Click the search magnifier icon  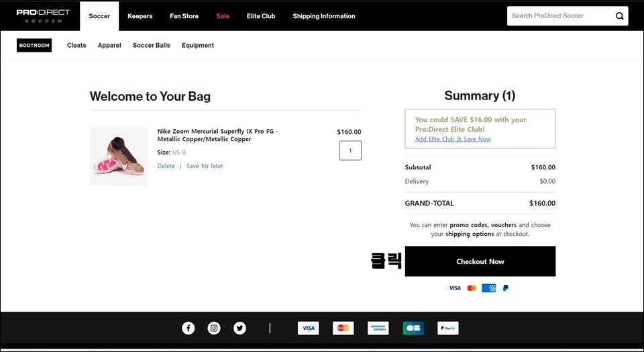pos(619,16)
